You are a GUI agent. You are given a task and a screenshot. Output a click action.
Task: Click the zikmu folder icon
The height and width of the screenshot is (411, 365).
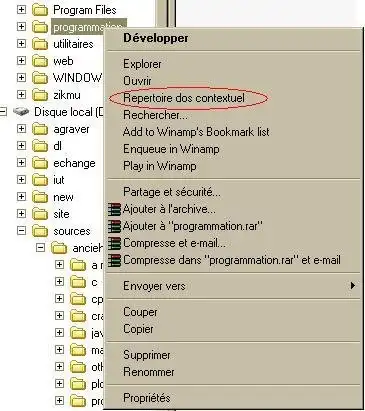[40, 95]
